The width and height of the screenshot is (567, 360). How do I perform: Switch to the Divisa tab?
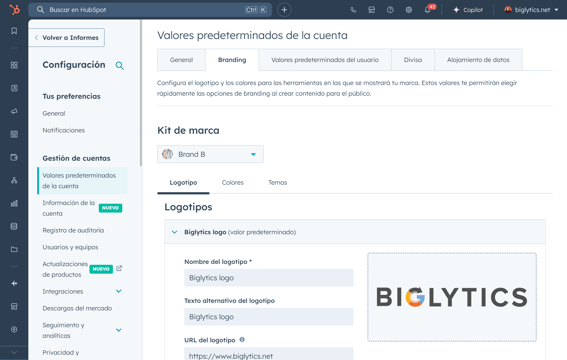[x=413, y=60]
